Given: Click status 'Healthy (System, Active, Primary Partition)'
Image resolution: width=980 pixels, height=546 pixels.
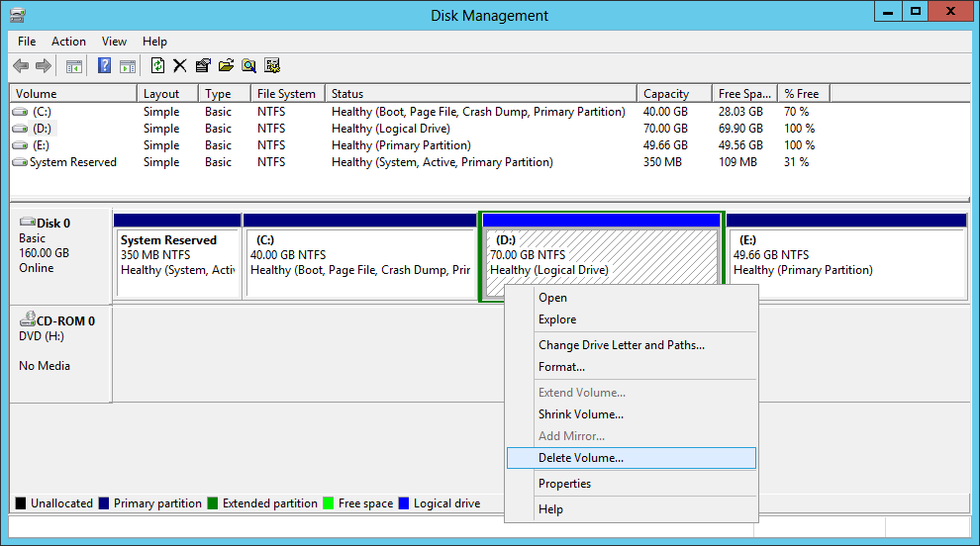Looking at the screenshot, I should point(442,162).
